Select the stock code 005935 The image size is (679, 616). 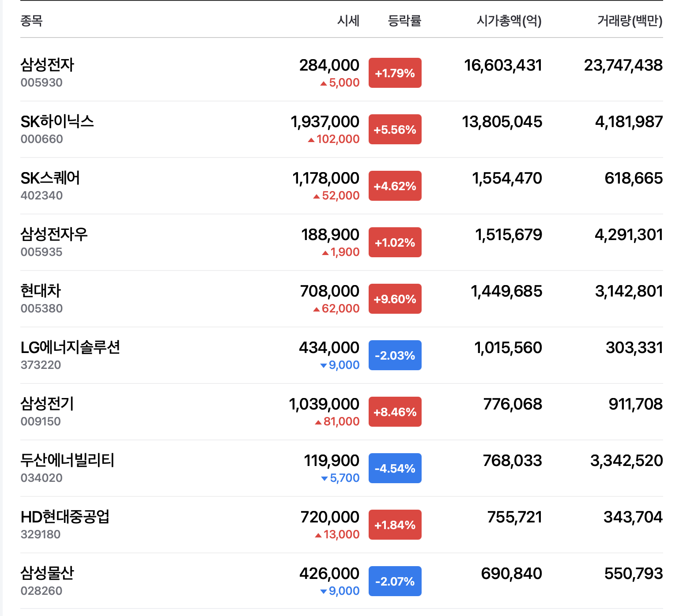[41, 252]
